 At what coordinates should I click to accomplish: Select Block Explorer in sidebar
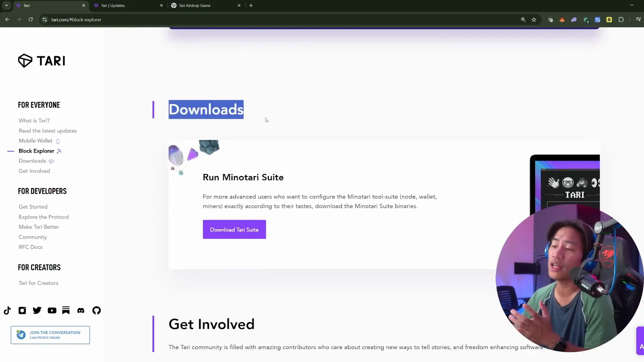click(37, 151)
